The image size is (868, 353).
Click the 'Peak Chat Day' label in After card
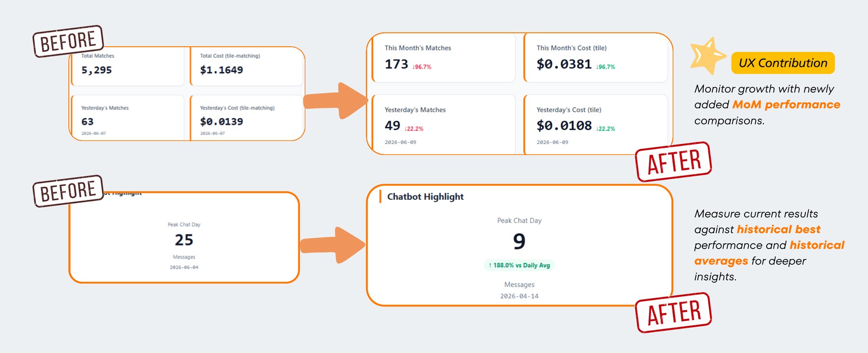(x=519, y=221)
